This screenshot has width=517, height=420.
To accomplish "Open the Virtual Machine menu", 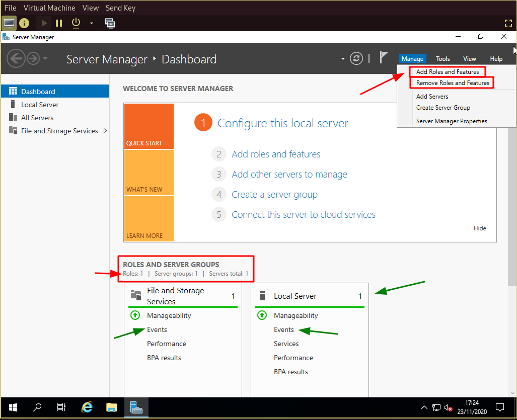I will (49, 8).
